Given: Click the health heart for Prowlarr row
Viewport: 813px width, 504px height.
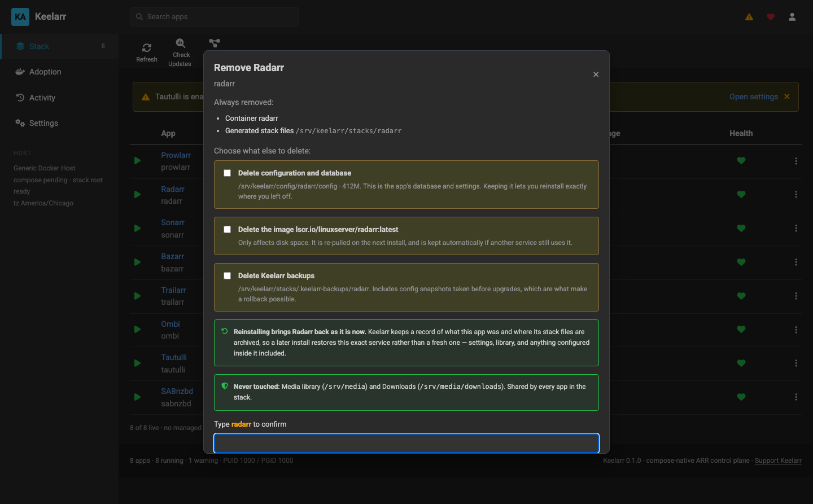Looking at the screenshot, I should tap(741, 161).
